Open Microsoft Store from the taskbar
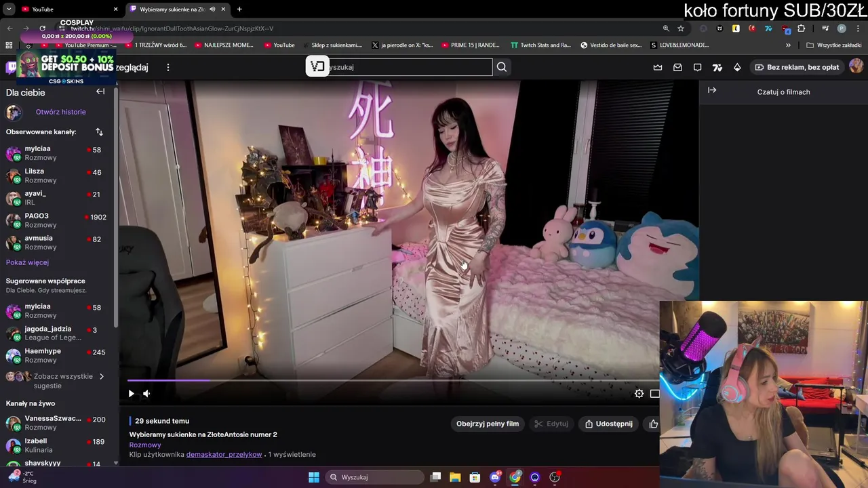 (x=475, y=477)
